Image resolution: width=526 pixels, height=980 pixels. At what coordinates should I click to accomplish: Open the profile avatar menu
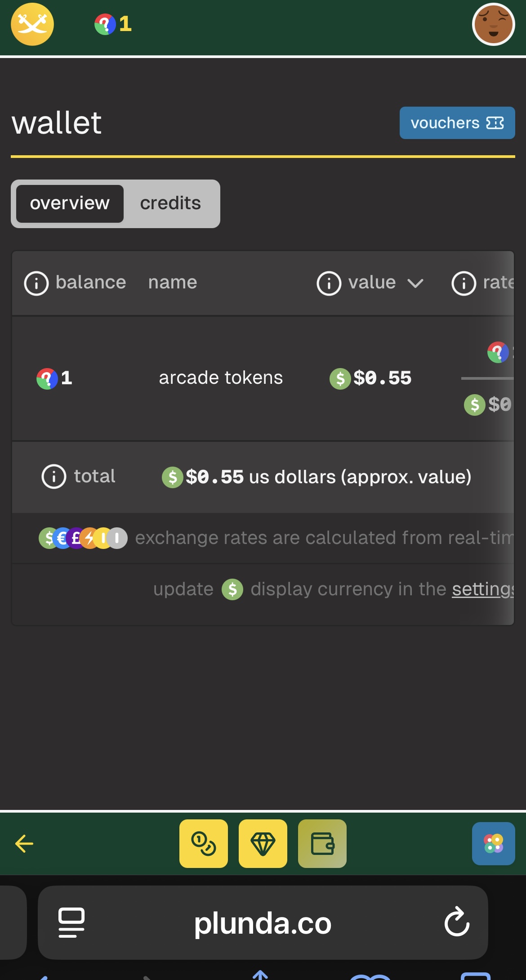pos(493,25)
